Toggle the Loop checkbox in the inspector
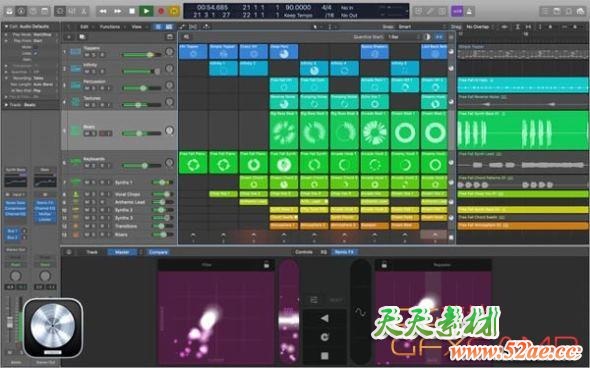The width and height of the screenshot is (590, 368). [36, 53]
